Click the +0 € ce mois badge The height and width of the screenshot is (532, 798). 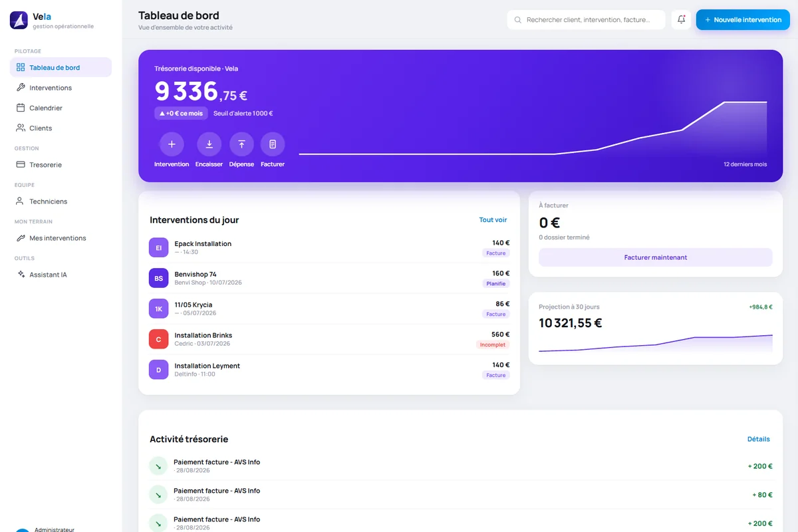[181, 113]
